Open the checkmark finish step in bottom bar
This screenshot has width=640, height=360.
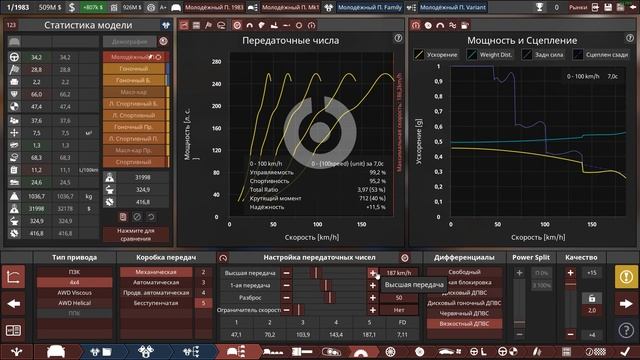tap(624, 351)
